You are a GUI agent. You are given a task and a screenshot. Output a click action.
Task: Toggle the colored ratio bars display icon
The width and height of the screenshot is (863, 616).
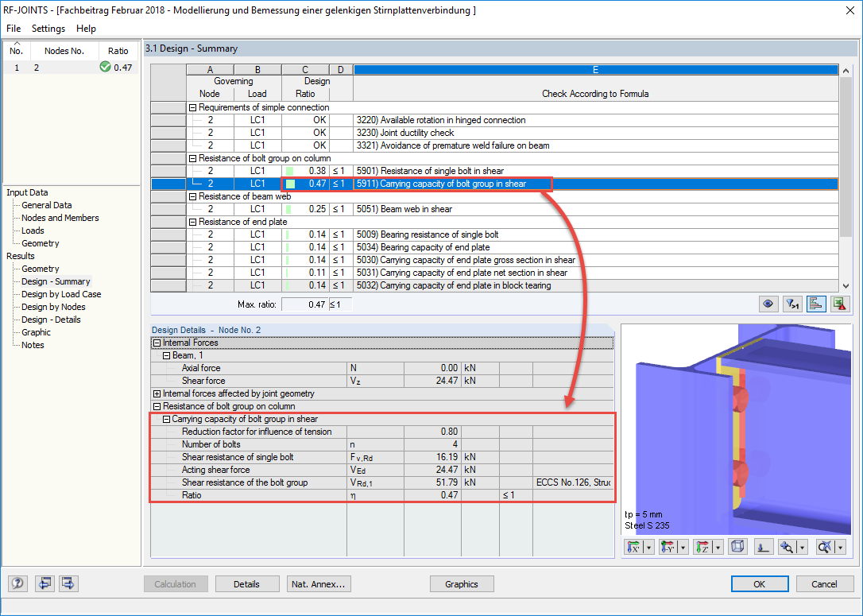[x=816, y=304]
